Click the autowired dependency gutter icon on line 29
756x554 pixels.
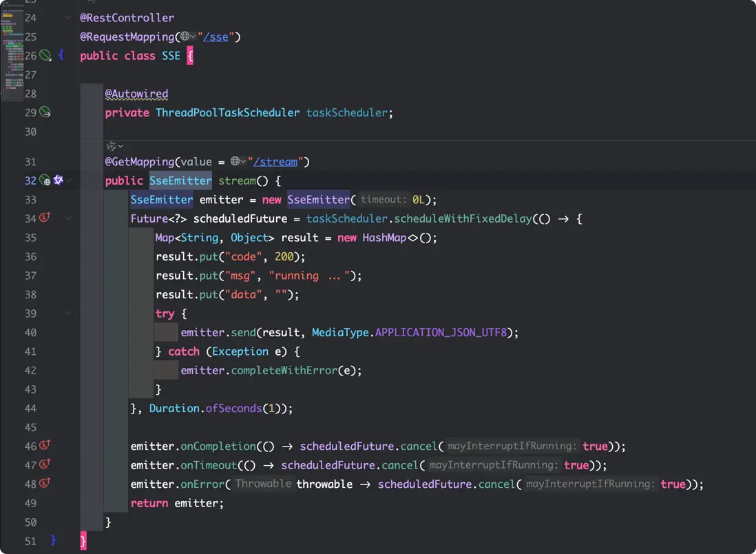pyautogui.click(x=45, y=112)
